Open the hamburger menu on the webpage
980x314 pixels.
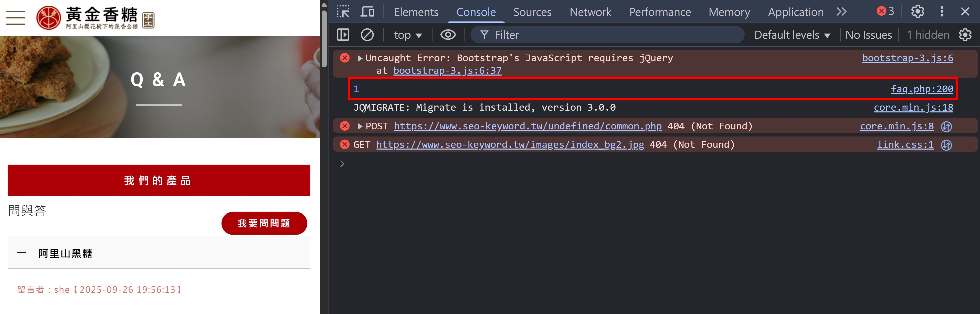point(16,17)
